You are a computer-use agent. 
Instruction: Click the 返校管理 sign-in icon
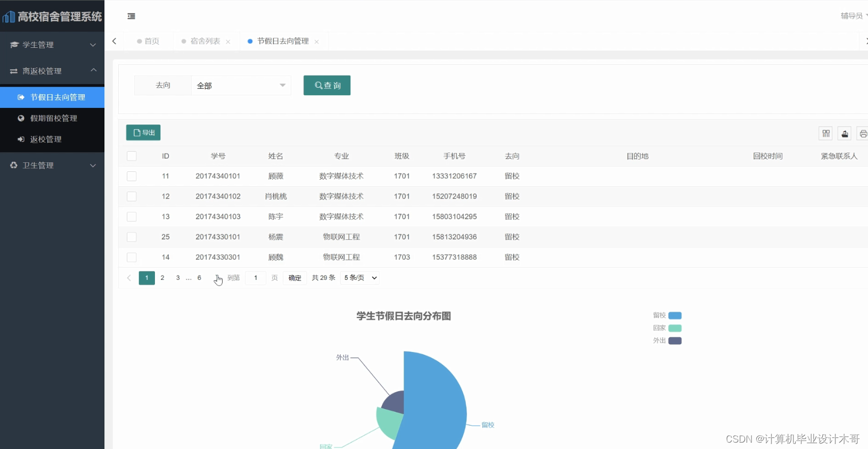click(x=21, y=139)
